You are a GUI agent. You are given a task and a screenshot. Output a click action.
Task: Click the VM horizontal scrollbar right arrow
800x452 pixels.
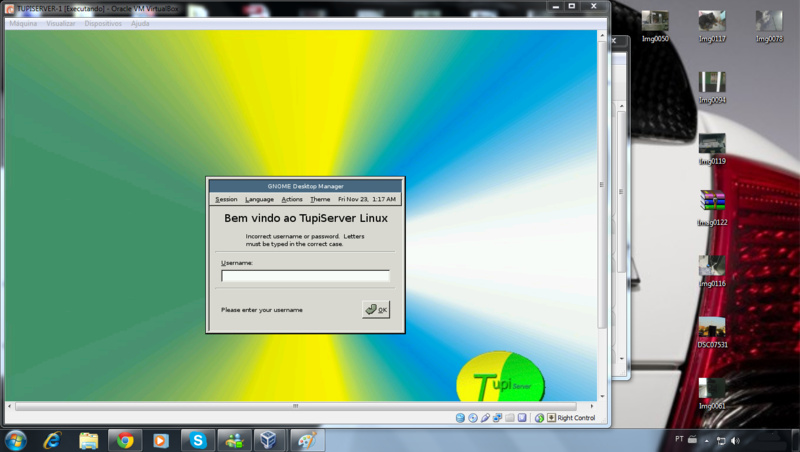point(592,406)
